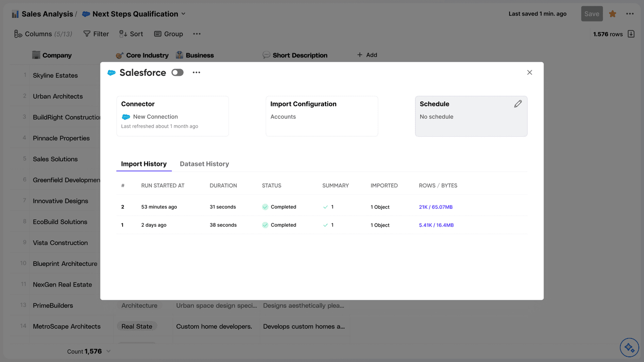The image size is (644, 362).
Task: Open the top-right more options menu
Action: pyautogui.click(x=630, y=14)
